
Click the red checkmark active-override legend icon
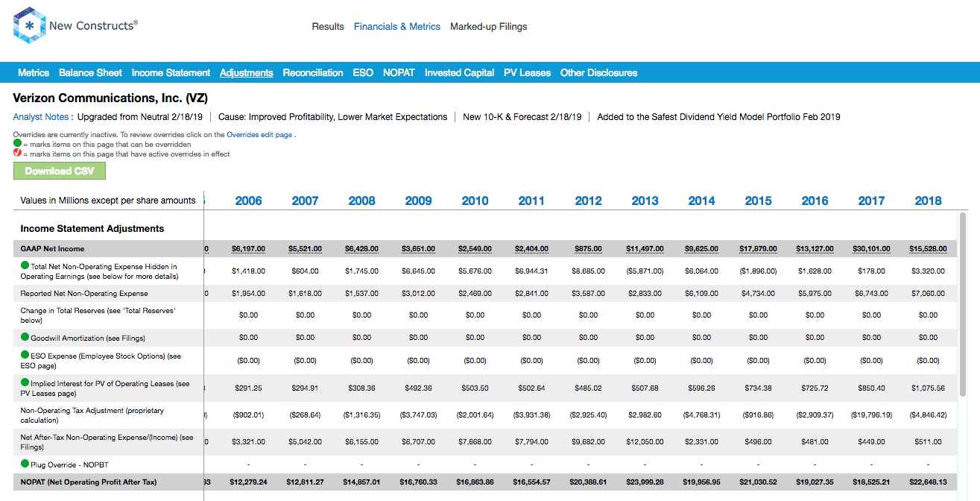point(18,154)
